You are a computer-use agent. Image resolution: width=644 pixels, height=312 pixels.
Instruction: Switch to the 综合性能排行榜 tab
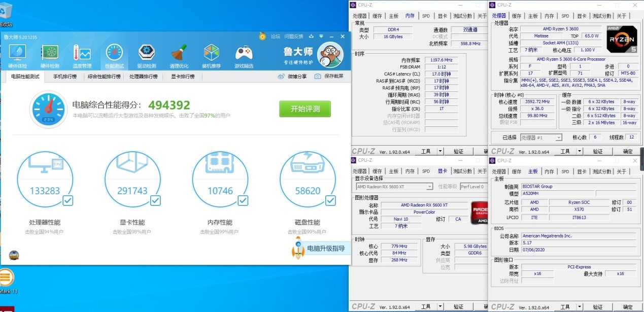[x=104, y=77]
